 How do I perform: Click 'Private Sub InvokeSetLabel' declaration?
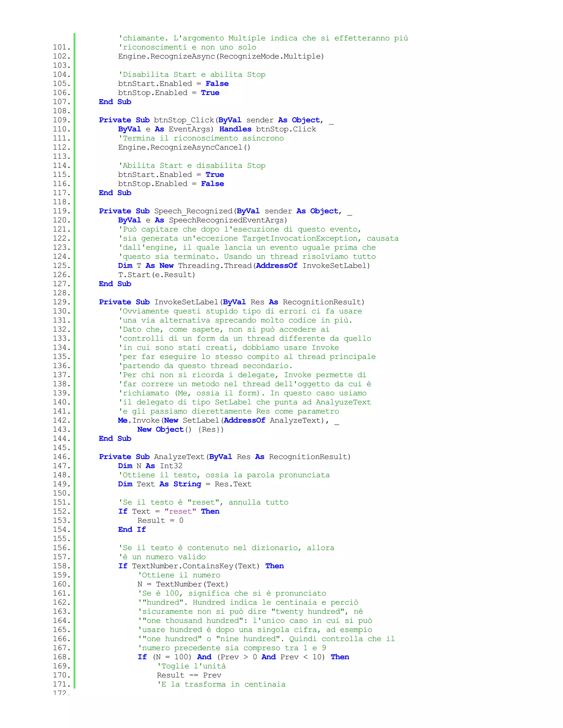coord(232,302)
